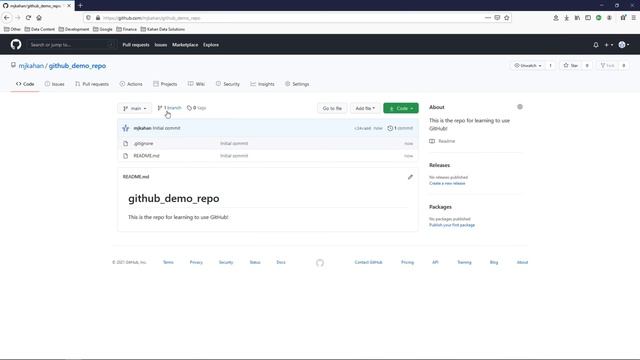Screen dimensions: 640x360
Task: Expand the Unwatch dropdown
Action: (x=528, y=66)
